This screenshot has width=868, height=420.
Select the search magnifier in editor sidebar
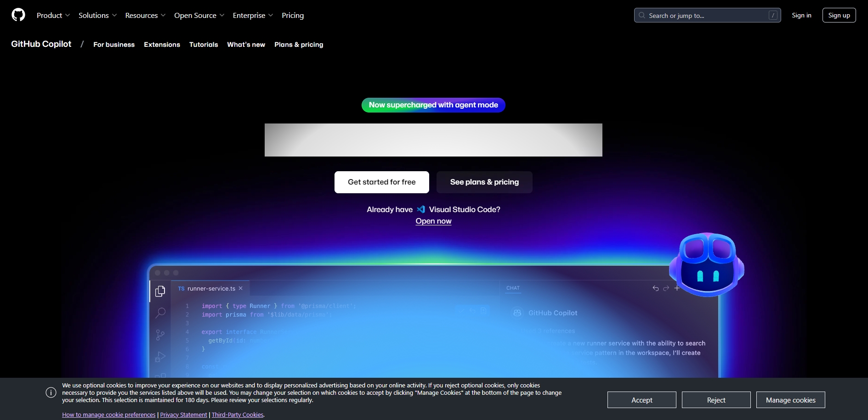coord(160,313)
